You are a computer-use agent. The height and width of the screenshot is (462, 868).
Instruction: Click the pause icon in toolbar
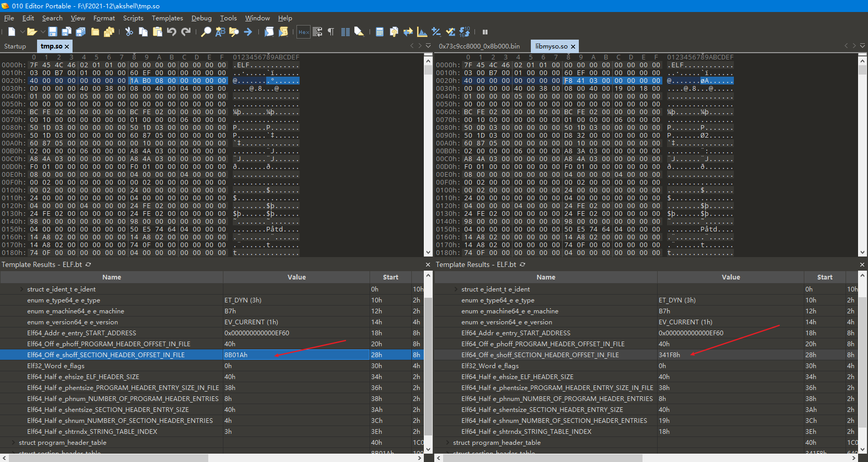tap(485, 32)
